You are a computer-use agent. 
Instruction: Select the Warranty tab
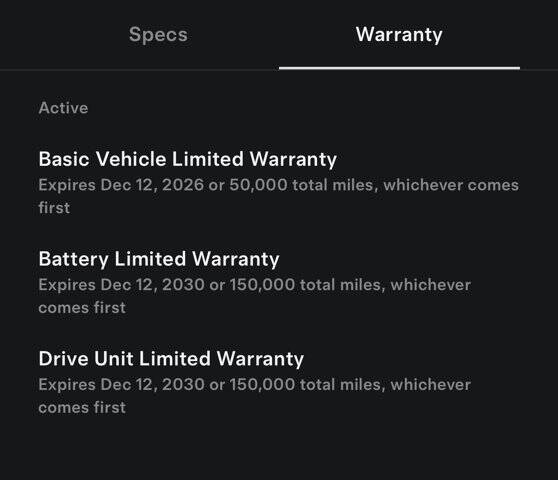click(x=399, y=35)
